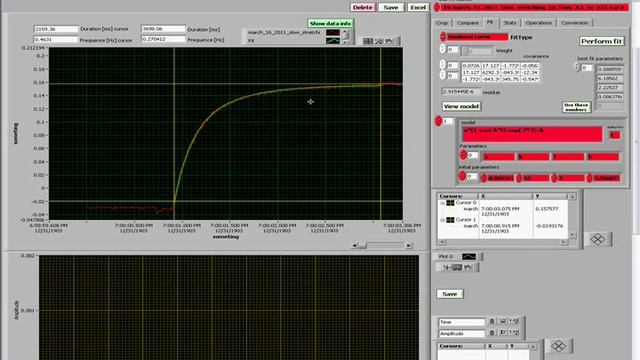Open the Conversion tab

point(574,23)
